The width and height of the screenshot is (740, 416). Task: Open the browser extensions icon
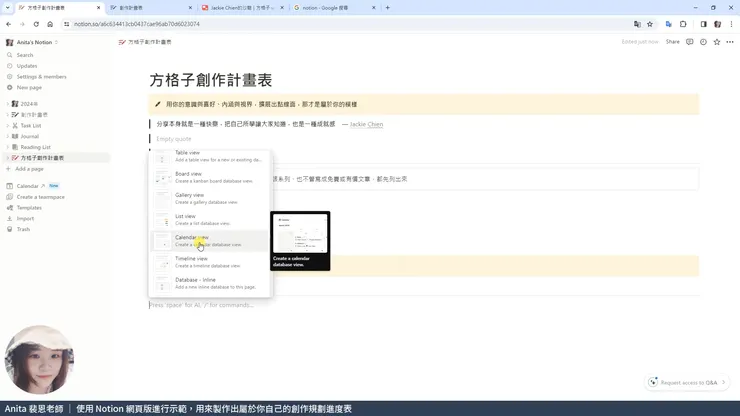pyautogui.click(x=683, y=24)
